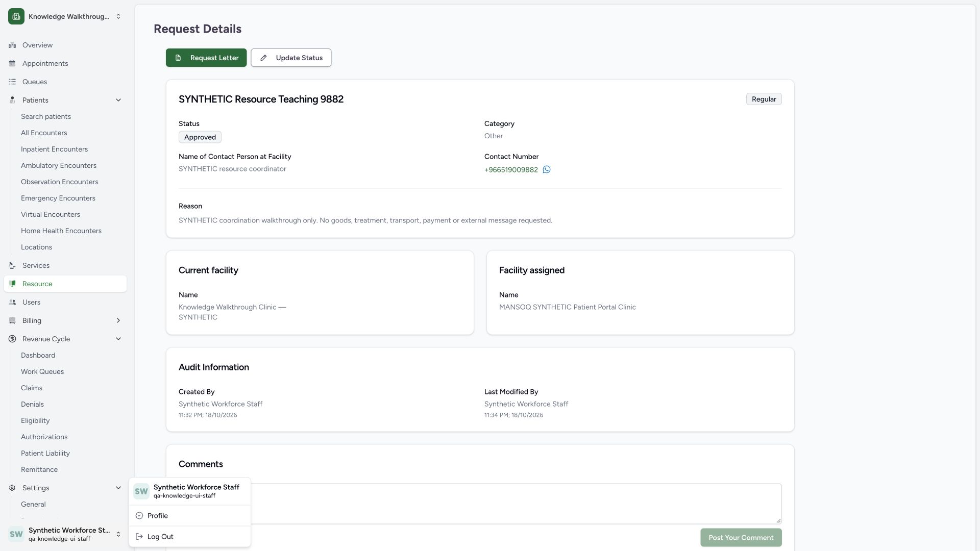Screen dimensions: 980x551
Task: Open Emergency Encounters
Action: coord(58,198)
